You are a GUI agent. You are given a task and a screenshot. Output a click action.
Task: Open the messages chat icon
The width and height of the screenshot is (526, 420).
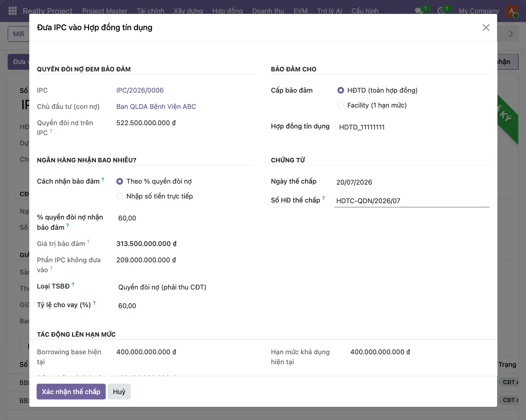coord(419,11)
